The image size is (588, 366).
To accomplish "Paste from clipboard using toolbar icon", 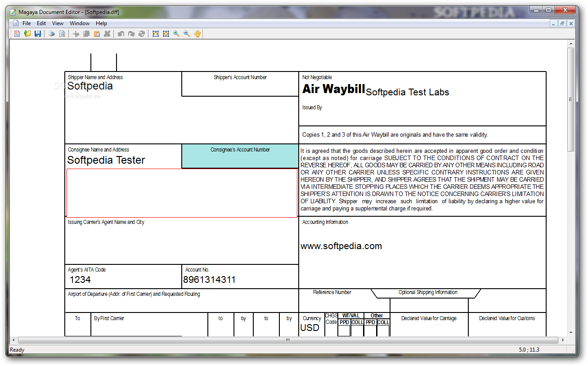I will tap(97, 34).
